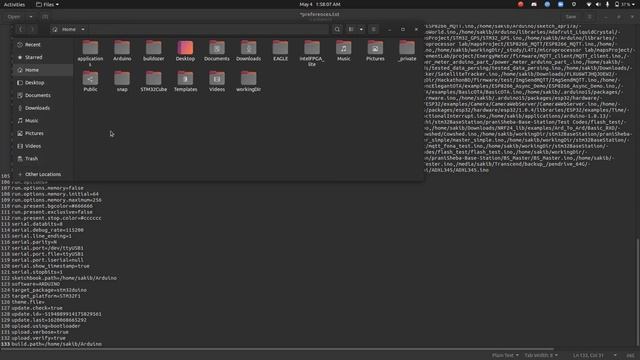Click line 125 target_platform text
640x360 pixels.
[x=46, y=296]
